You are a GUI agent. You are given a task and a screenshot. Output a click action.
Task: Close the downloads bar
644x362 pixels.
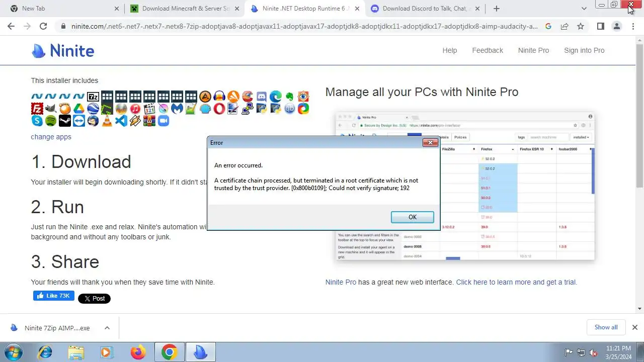click(634, 327)
